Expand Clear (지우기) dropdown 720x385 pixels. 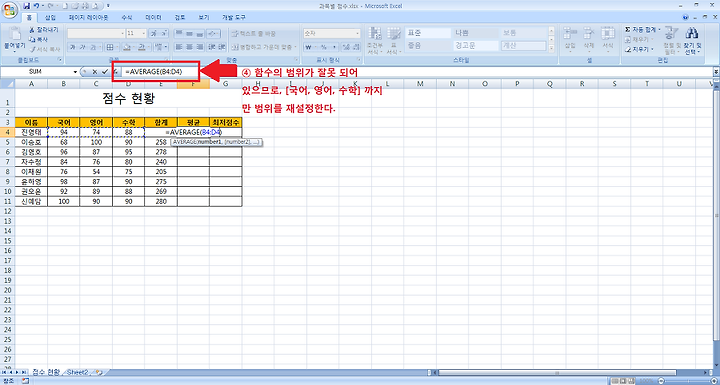(652, 49)
